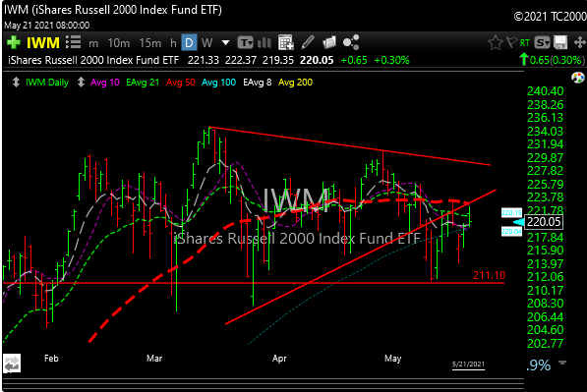
Task: Select the hourly 'h' timeframe
Action: pyautogui.click(x=173, y=43)
